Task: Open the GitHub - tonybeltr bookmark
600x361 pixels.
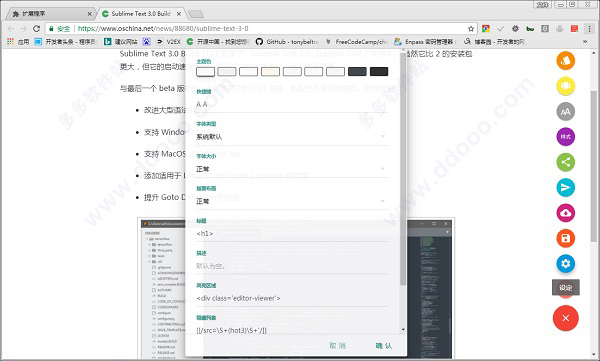Action: [x=287, y=41]
